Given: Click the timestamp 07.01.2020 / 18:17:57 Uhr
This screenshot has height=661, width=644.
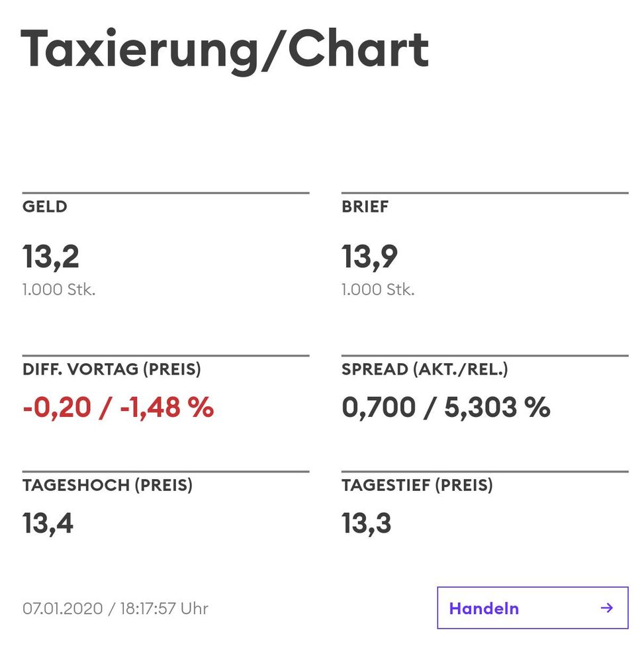Looking at the screenshot, I should tap(115, 609).
